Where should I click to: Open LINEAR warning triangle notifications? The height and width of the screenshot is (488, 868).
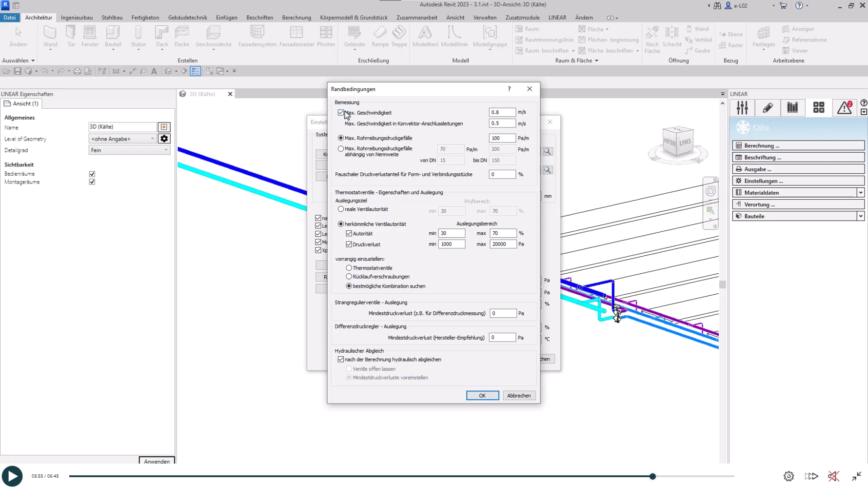pyautogui.click(x=844, y=108)
